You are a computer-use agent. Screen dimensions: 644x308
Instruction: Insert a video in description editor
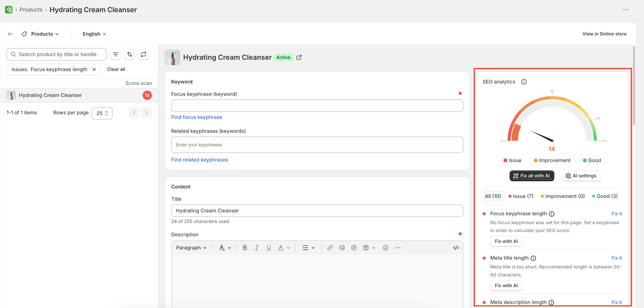click(354, 247)
